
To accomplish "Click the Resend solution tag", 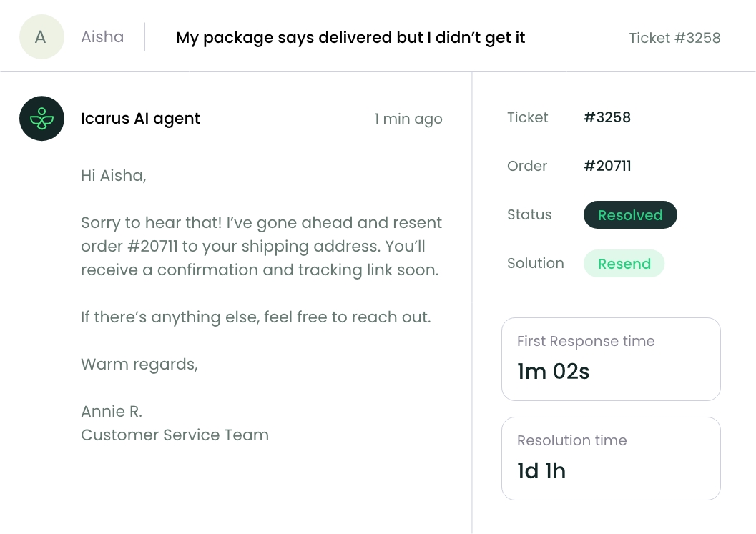I will (624, 264).
